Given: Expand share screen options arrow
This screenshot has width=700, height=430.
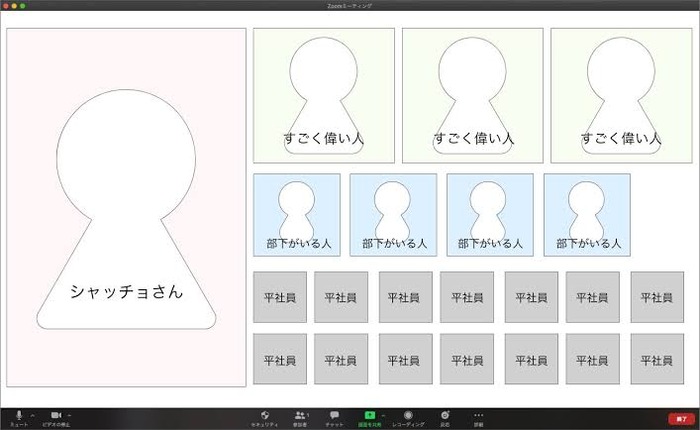Looking at the screenshot, I should [x=383, y=415].
